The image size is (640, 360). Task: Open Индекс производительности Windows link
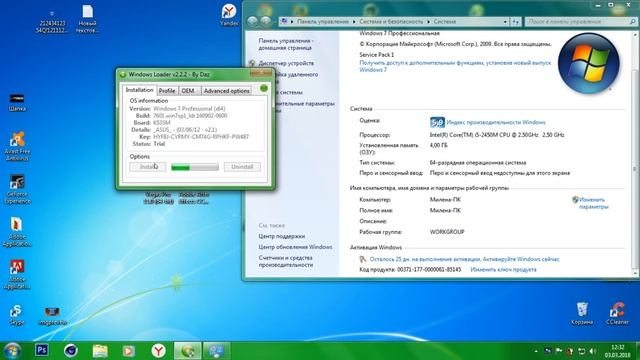point(496,122)
